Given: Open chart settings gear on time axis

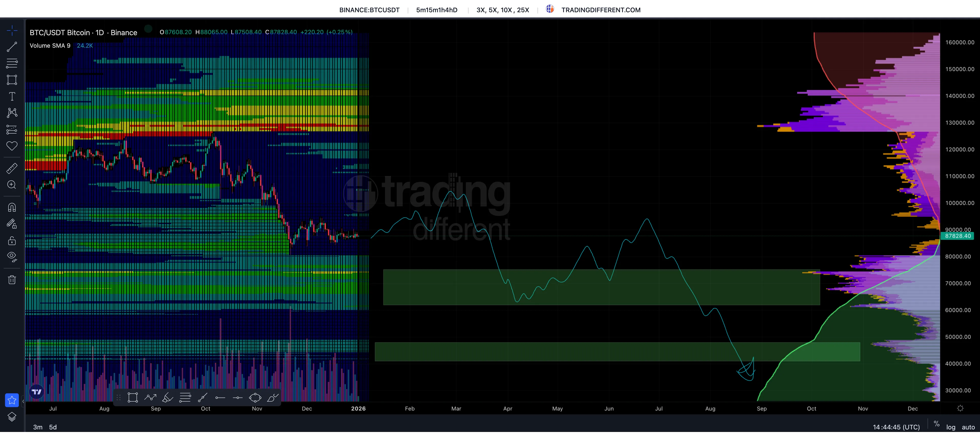Looking at the screenshot, I should (x=960, y=408).
